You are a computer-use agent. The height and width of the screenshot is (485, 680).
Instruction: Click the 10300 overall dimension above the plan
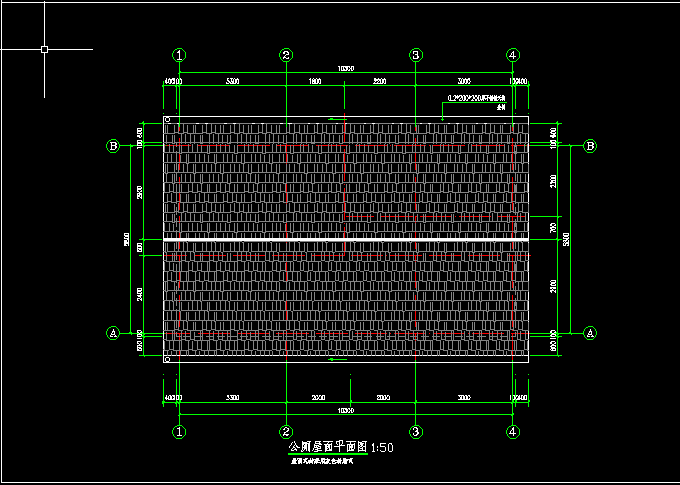coord(346,68)
